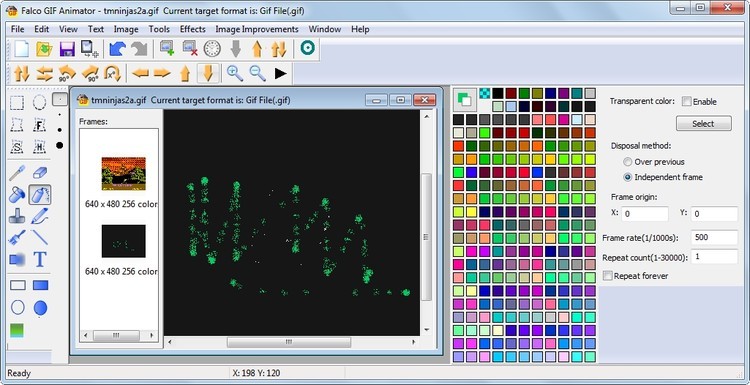Select Over previous disposal method
The width and height of the screenshot is (750, 385).
(x=628, y=162)
